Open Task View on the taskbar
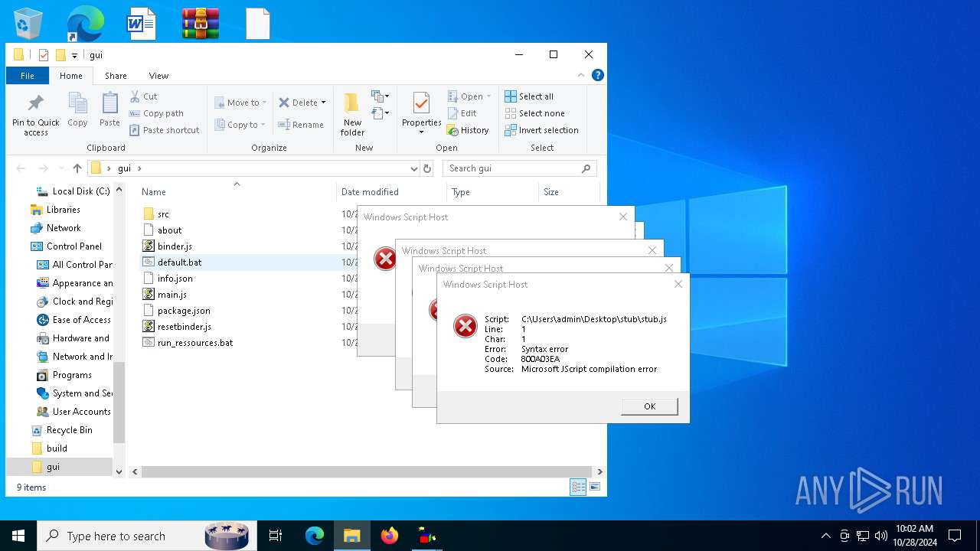Image resolution: width=980 pixels, height=551 pixels. [x=276, y=536]
